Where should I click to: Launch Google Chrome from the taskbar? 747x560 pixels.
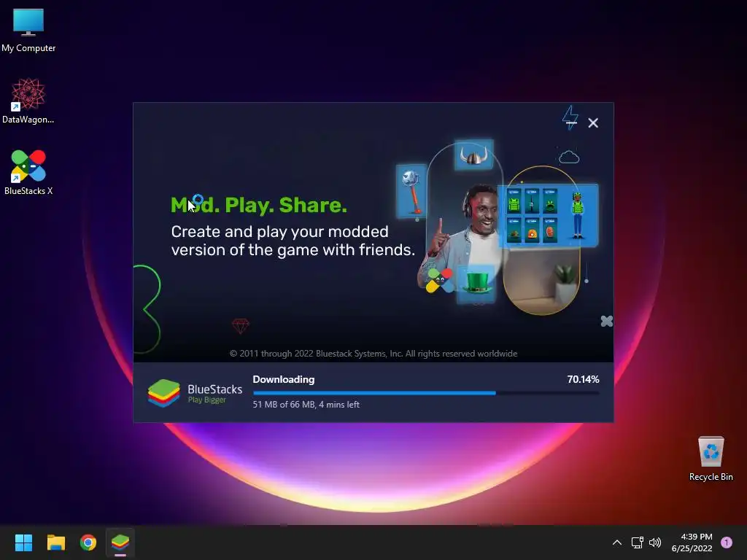[88, 542]
